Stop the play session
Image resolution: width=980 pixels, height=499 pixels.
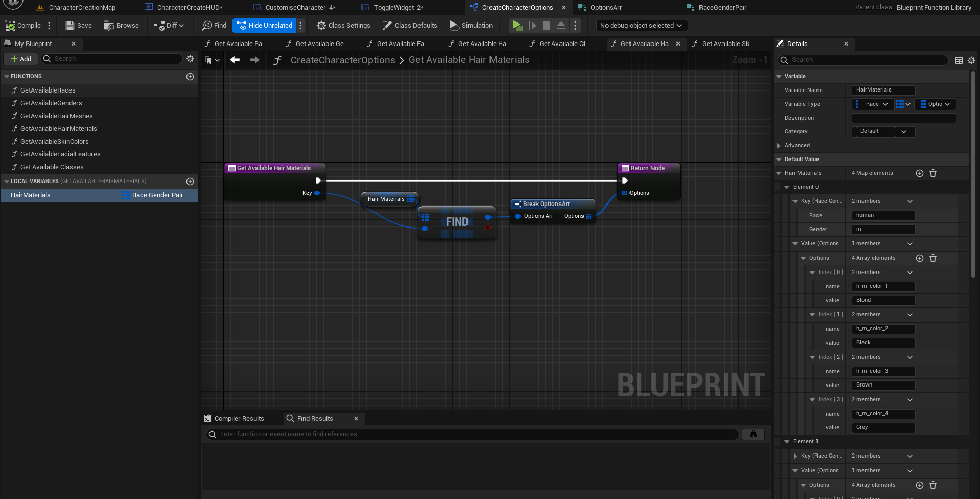tap(546, 26)
